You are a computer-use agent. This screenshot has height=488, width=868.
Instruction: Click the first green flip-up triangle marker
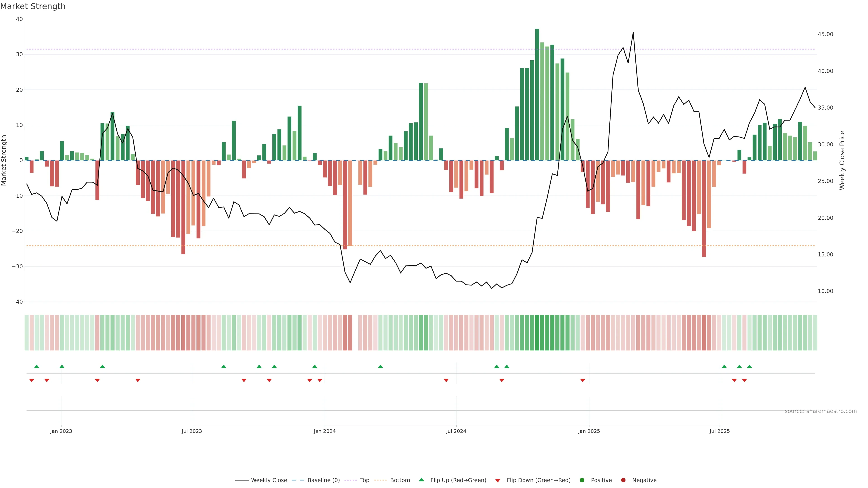[x=37, y=366]
